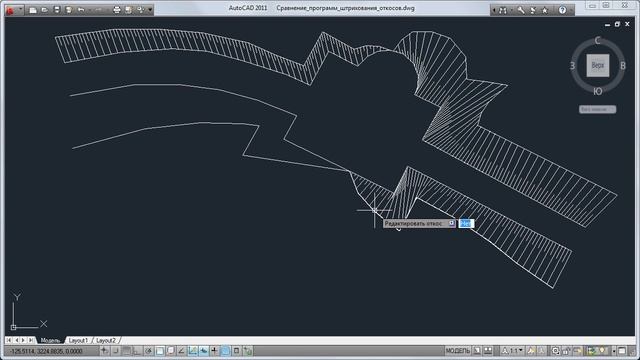Toggle Object Snap Tracking in status bar

(181, 351)
